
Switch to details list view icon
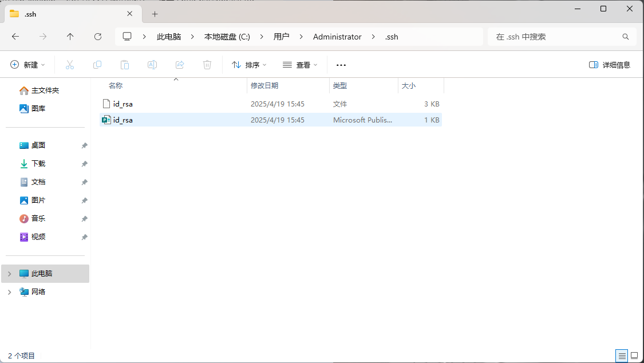coord(622,356)
